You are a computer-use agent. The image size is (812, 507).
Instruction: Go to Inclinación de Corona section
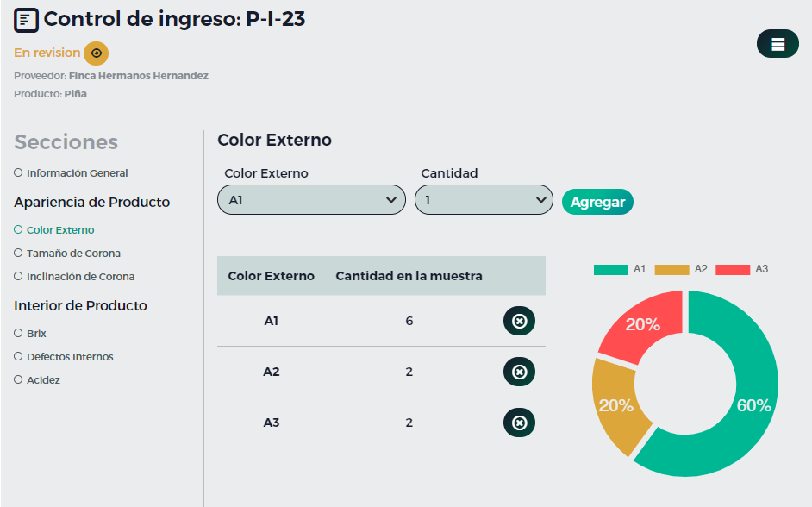click(x=80, y=277)
